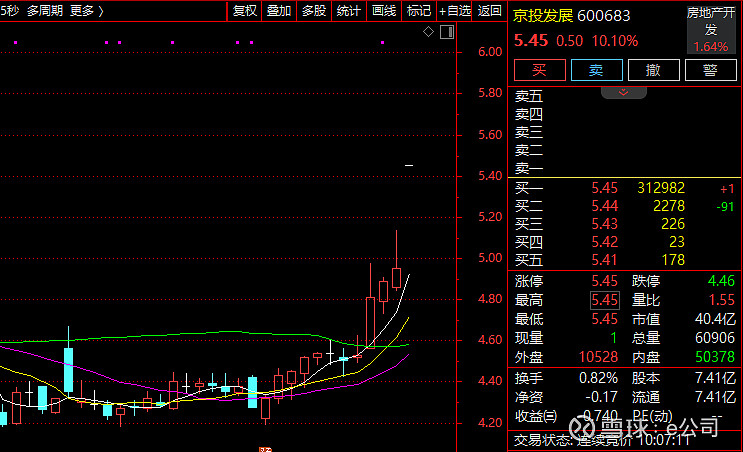This screenshot has width=743, height=452.
Task: Add stock via +自选 watchlist button
Action: point(455,11)
